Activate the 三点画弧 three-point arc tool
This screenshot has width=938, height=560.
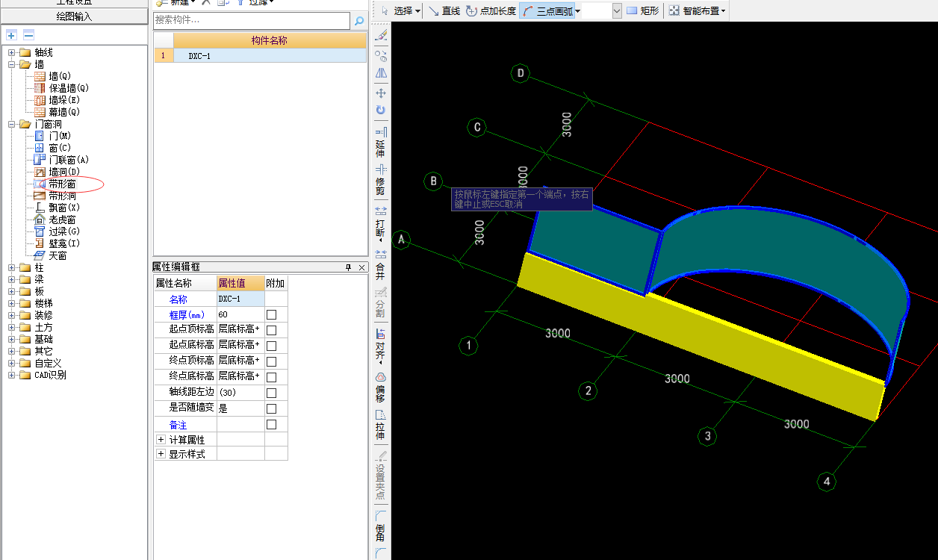548,11
